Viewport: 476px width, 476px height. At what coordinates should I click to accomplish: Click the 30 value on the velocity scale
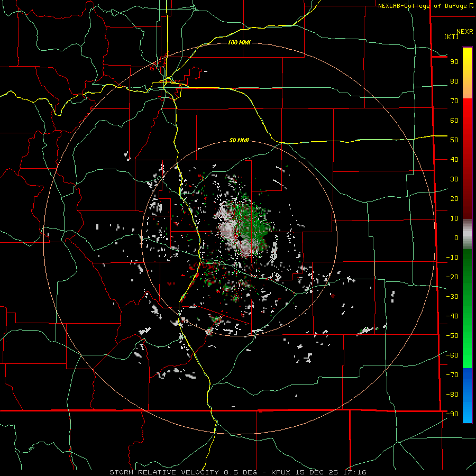(x=454, y=179)
